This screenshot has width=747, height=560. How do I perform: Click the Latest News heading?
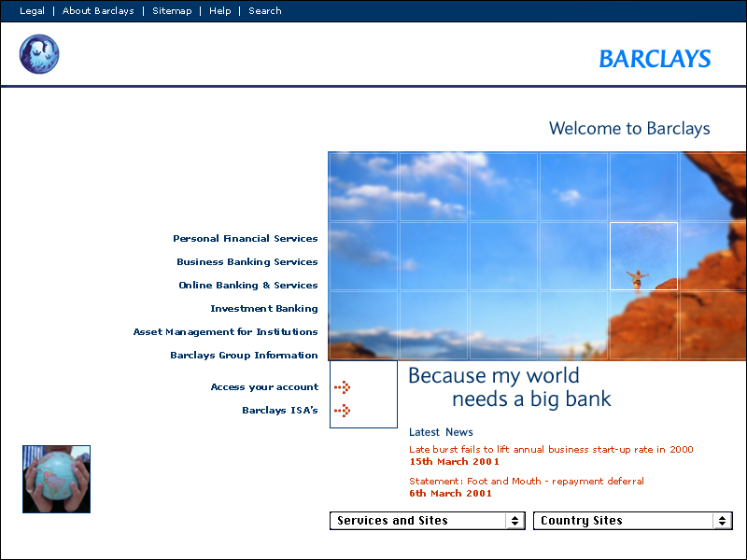pos(441,432)
